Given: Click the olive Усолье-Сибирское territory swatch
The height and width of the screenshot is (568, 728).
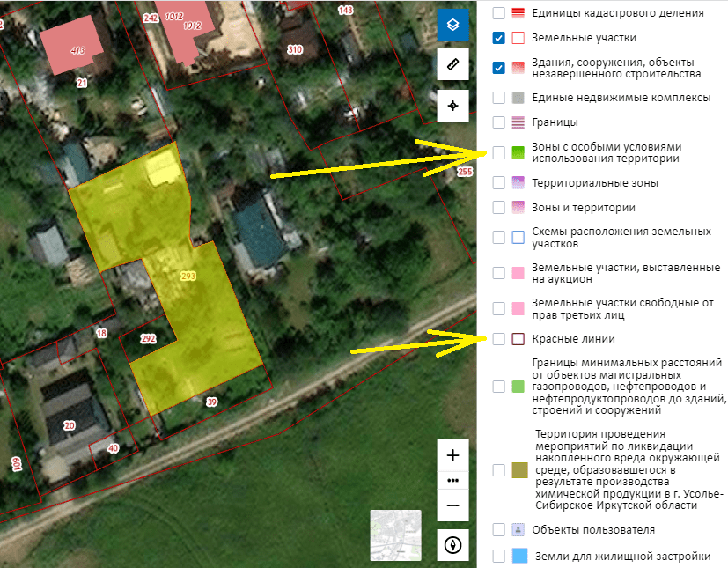Looking at the screenshot, I should (x=519, y=470).
